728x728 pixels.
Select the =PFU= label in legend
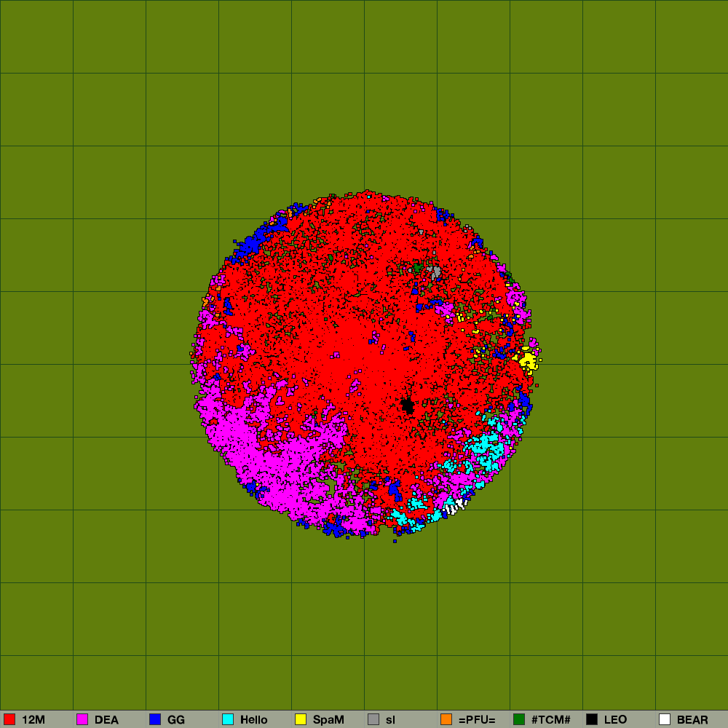coord(477,720)
